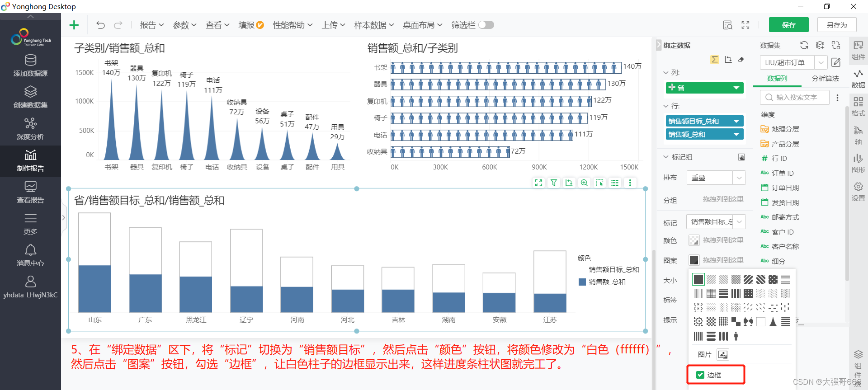Click the 输入搜索文字 search field
Screen dimensions: 868x390
tap(795, 97)
